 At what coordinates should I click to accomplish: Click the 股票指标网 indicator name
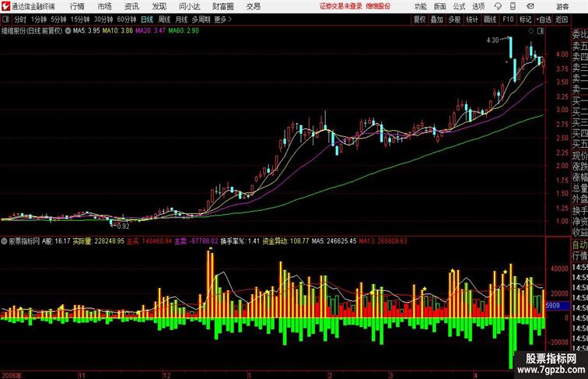coord(24,241)
